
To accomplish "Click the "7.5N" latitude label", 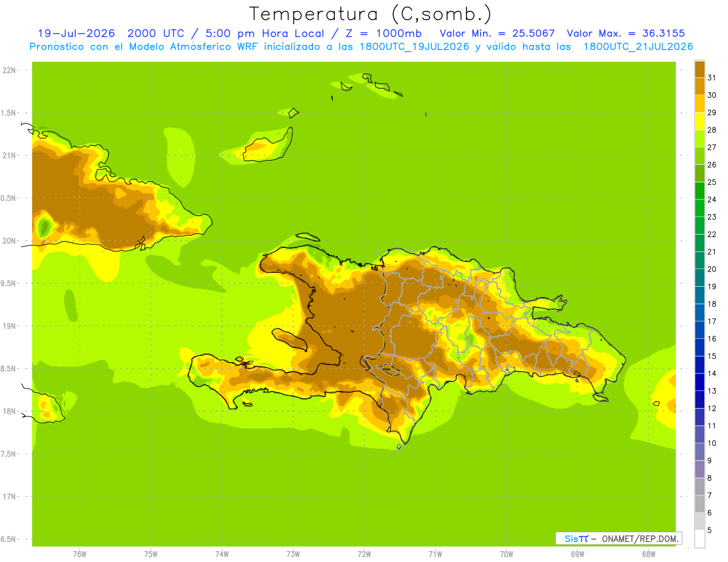I will click(9, 454).
